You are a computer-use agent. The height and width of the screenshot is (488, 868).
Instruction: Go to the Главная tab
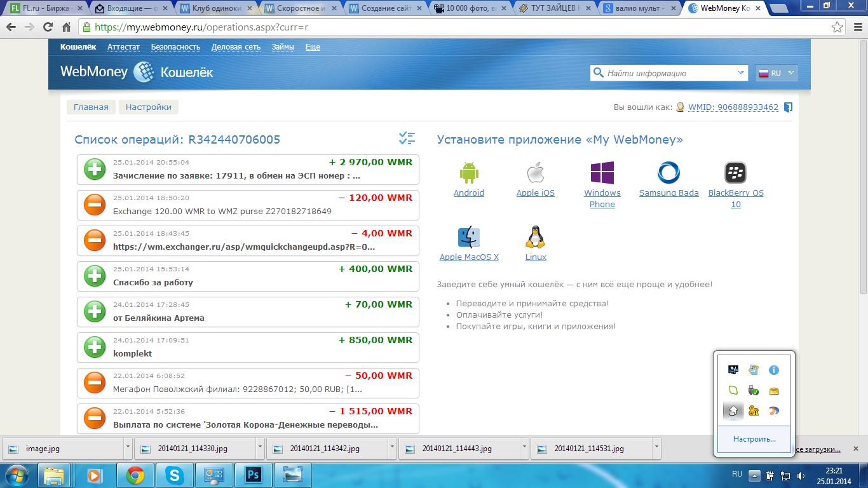(x=91, y=107)
